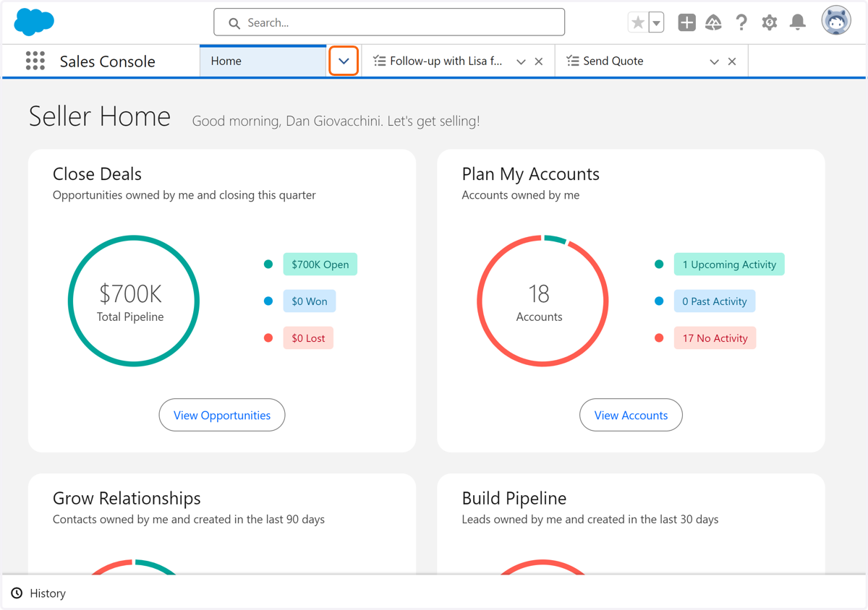Screen dimensions: 868x610
Task: Expand Follow-up with Lisa tab actions chevron
Action: click(x=521, y=62)
